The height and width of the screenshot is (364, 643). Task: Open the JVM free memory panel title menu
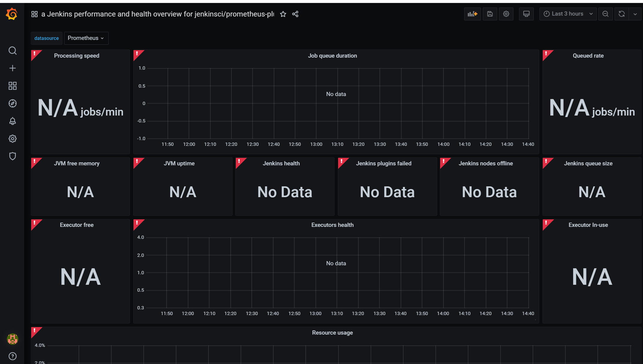(x=77, y=163)
